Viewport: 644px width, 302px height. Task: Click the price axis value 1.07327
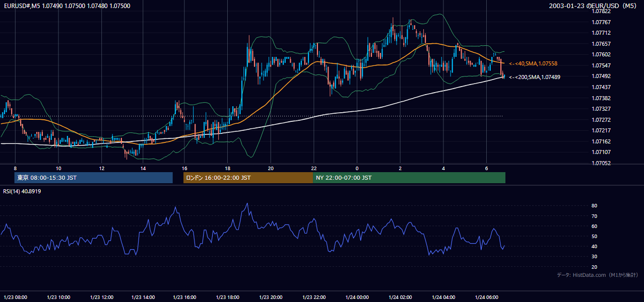point(601,109)
